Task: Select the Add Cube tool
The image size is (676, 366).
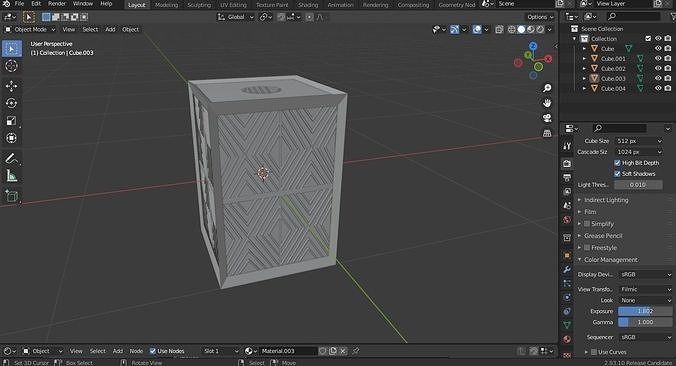Action: click(x=12, y=196)
